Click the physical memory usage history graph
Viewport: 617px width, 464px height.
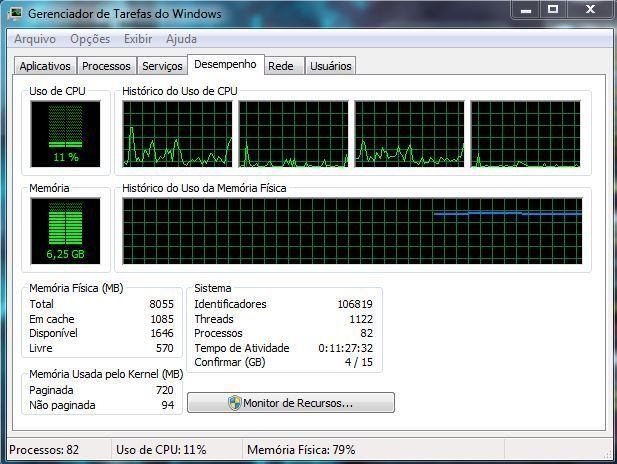tap(352, 231)
